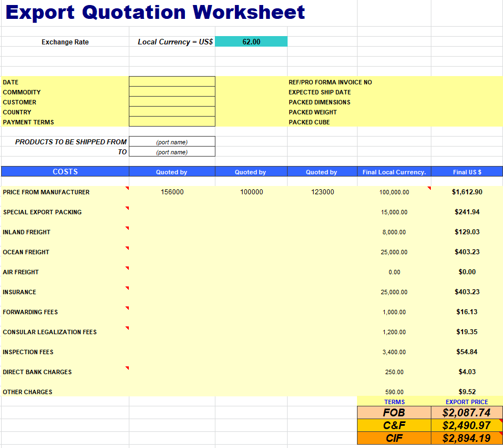
Task: Click comment indicator beside INLAND FREIGHT
Action: [127, 228]
